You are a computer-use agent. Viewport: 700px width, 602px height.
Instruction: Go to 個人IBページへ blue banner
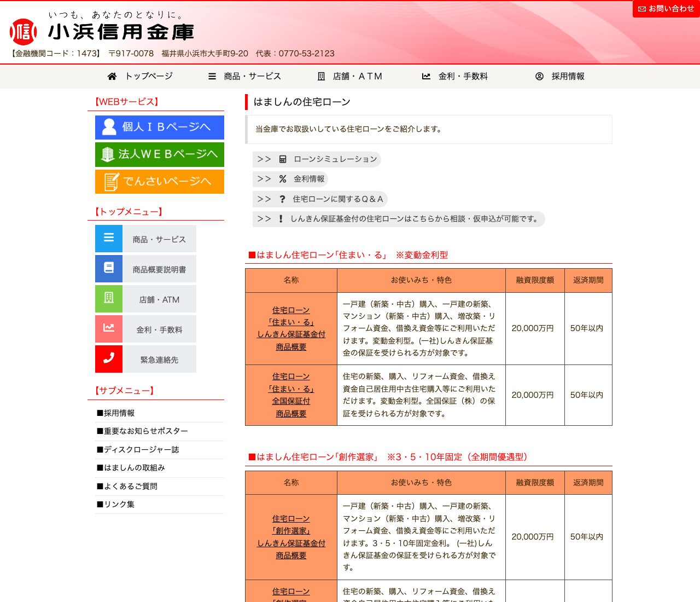160,127
